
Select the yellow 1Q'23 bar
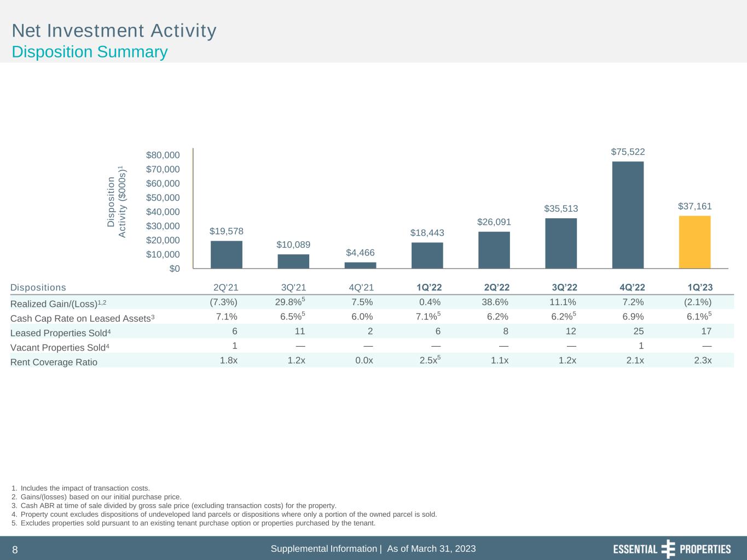tap(694, 242)
